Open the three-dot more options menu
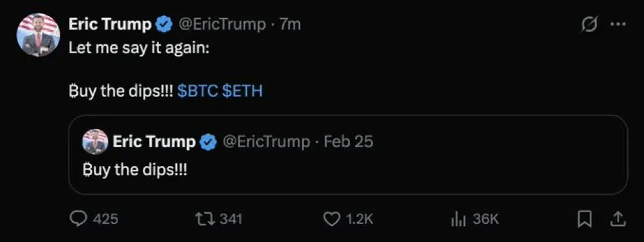This screenshot has width=644, height=242. [x=618, y=24]
